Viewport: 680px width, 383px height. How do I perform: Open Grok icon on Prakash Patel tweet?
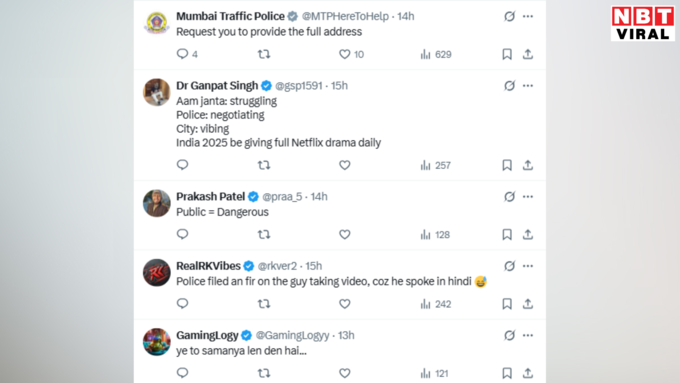point(510,196)
